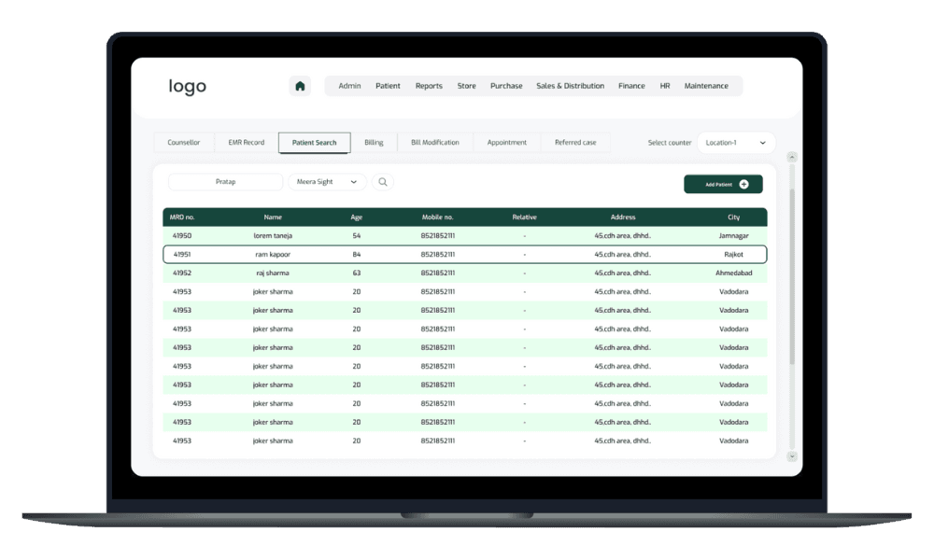
Task: Open the Patient menu
Action: [x=388, y=86]
